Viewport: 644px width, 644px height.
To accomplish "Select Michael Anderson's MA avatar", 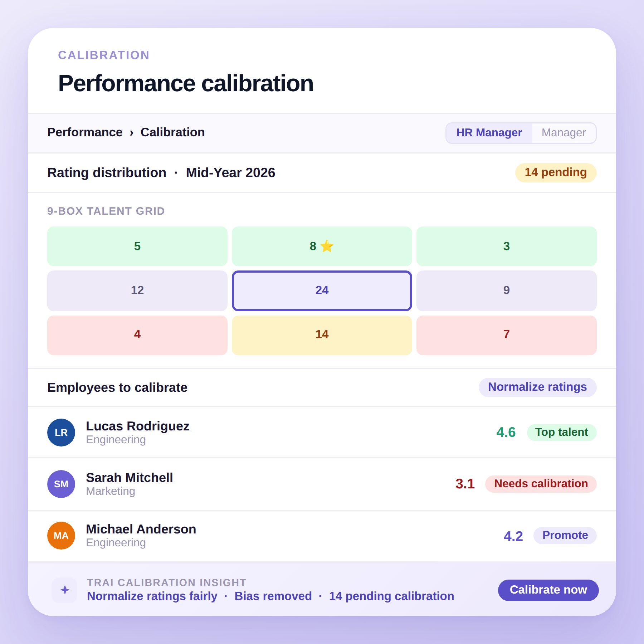I will (x=61, y=535).
